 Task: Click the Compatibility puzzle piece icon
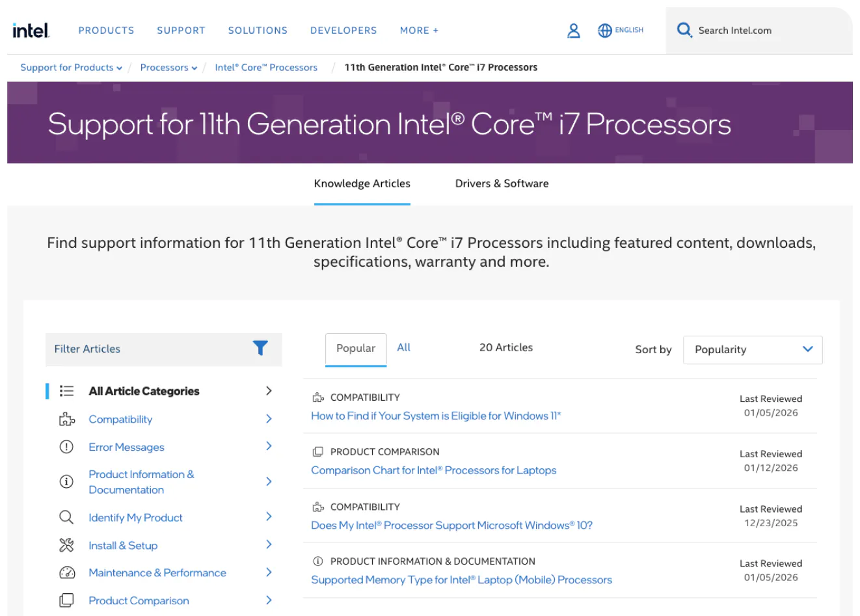tap(66, 420)
